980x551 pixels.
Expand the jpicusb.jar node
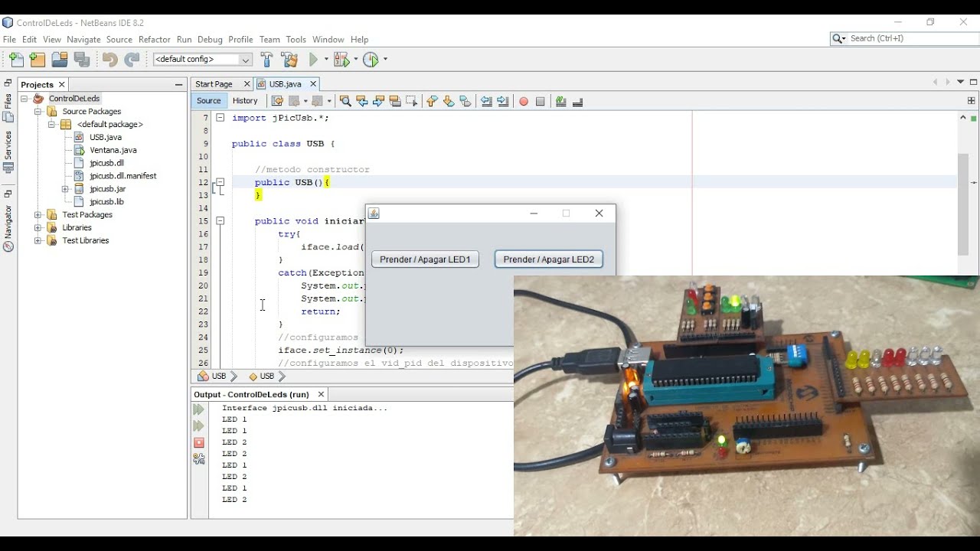click(65, 189)
